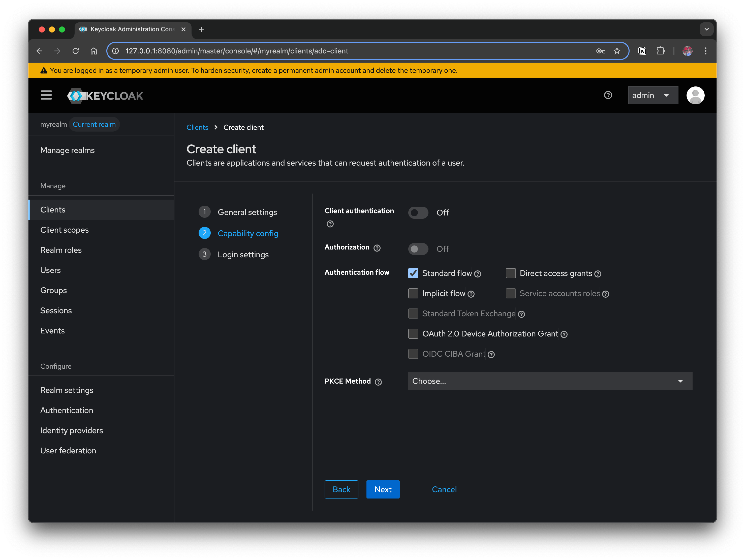Open a new browser tab
The image size is (745, 560).
pos(201,29)
